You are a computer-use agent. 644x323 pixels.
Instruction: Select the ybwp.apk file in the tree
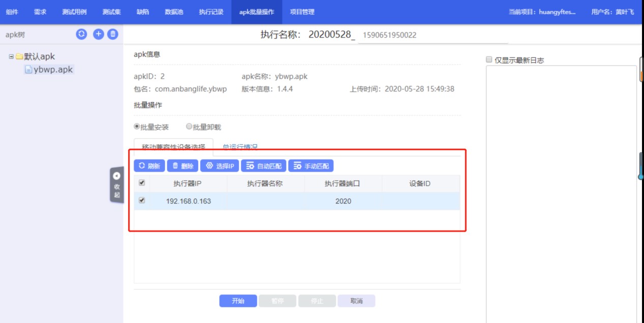click(53, 70)
